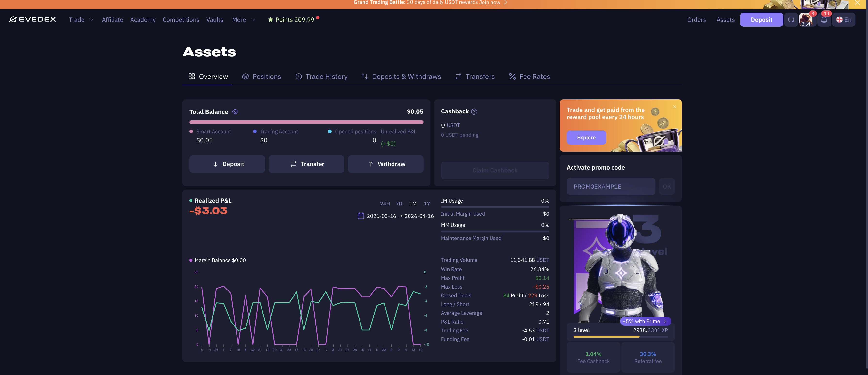Expand the More dropdown menu
The image size is (868, 375).
[243, 20]
